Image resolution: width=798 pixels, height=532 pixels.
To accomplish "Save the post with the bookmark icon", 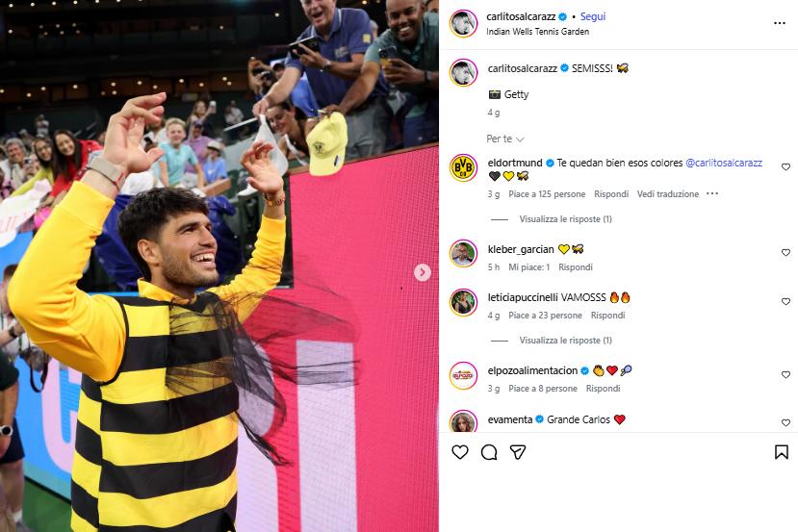I will pos(782,451).
